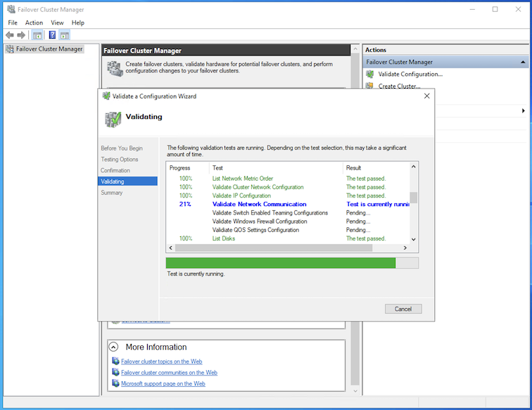Screen dimensions: 532x410
Task: Select the Validating wizard step
Action: click(127, 181)
